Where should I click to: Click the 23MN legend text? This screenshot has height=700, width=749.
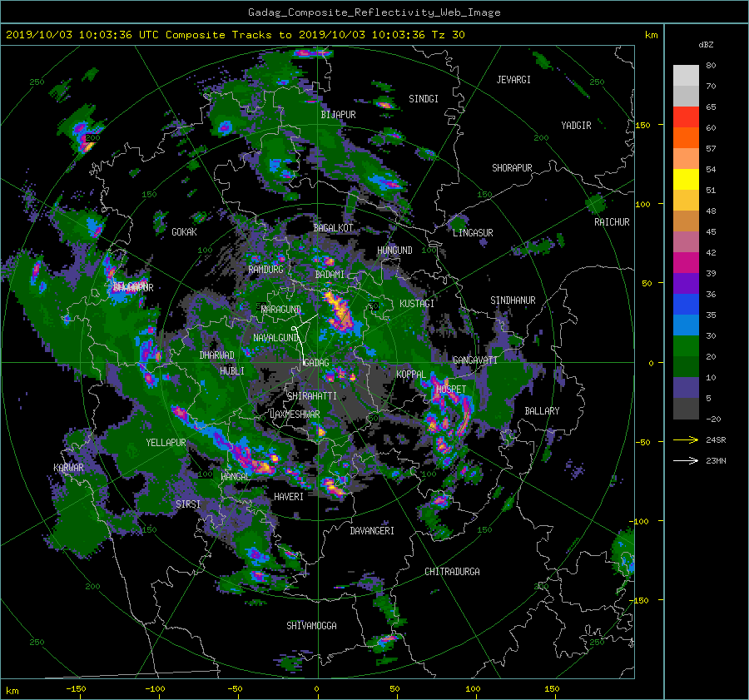[716, 460]
